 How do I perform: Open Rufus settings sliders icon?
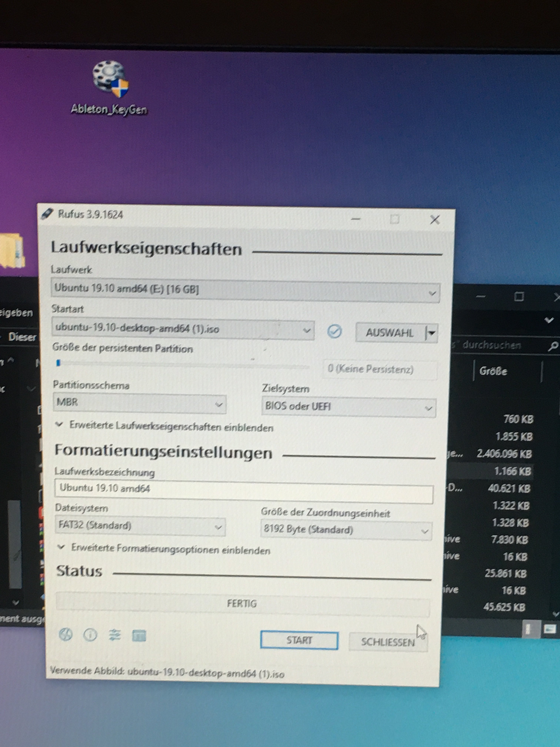click(115, 635)
